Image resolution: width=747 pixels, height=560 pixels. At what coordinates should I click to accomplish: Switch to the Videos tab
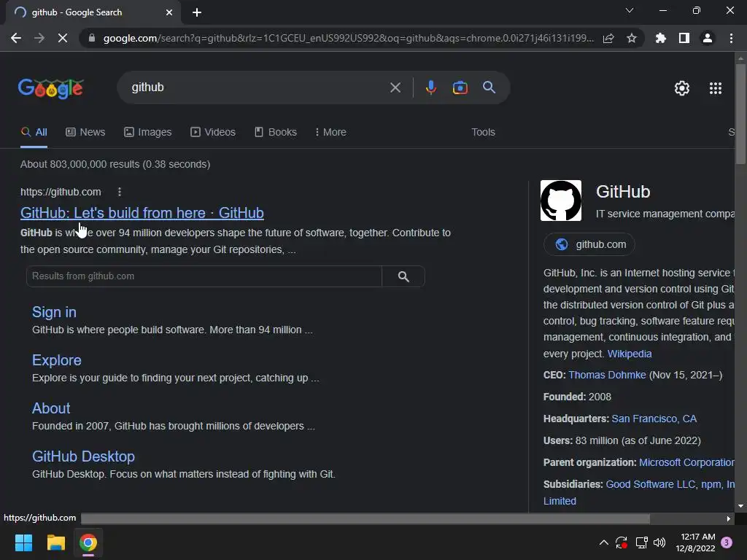(x=213, y=133)
